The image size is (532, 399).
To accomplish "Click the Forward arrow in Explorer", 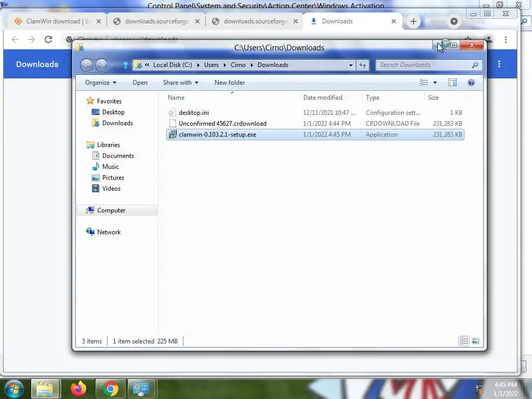I will (101, 65).
